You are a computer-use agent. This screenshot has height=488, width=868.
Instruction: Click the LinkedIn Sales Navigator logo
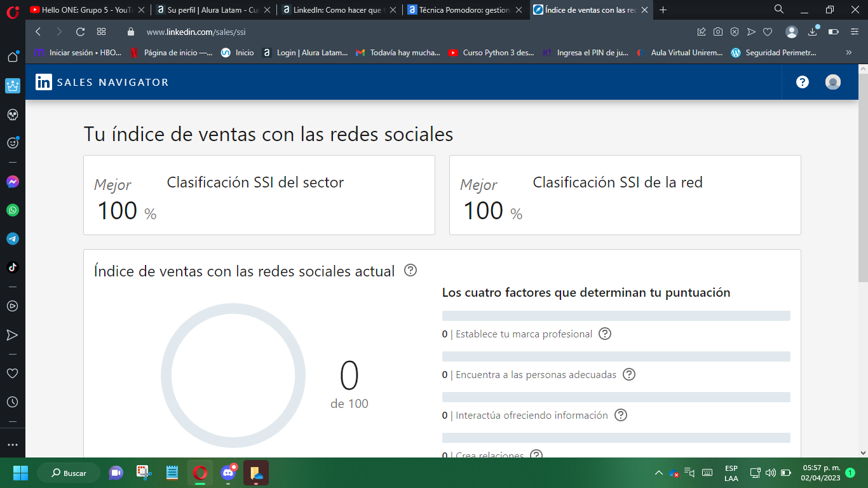pos(102,82)
